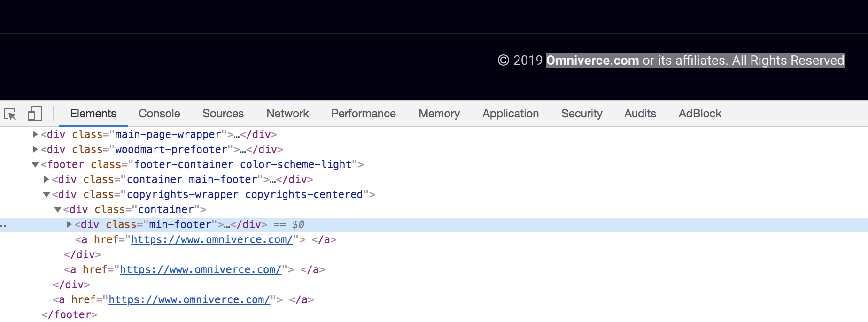Viewport: 868px width, 322px height.
Task: Collapse the div class container node
Action: coord(58,210)
